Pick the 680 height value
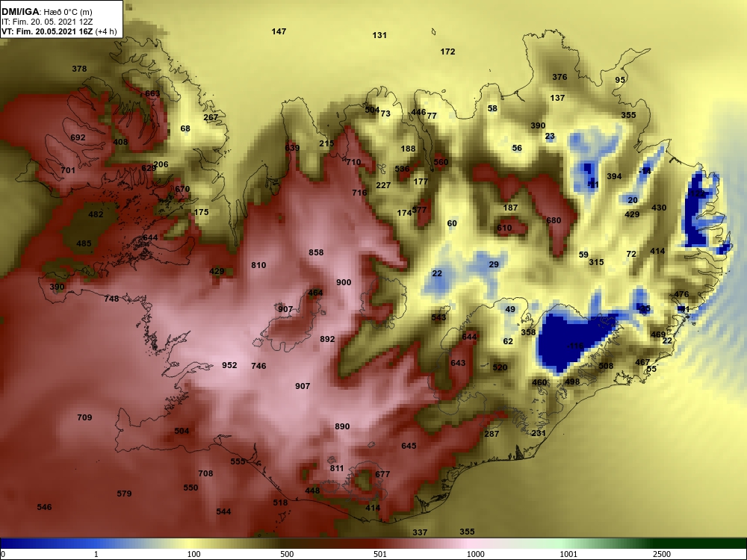Image resolution: width=747 pixels, height=560 pixels. (x=554, y=220)
